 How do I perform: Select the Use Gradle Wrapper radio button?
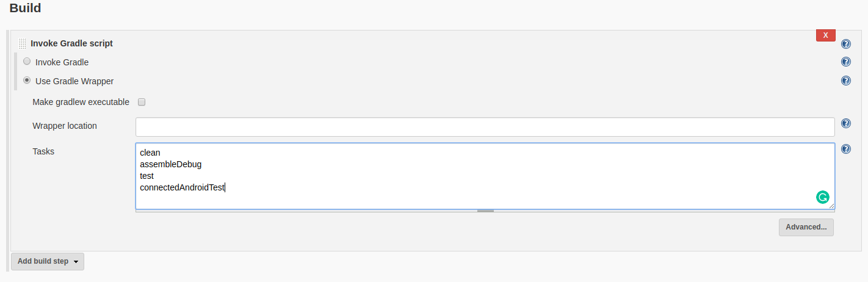27,80
